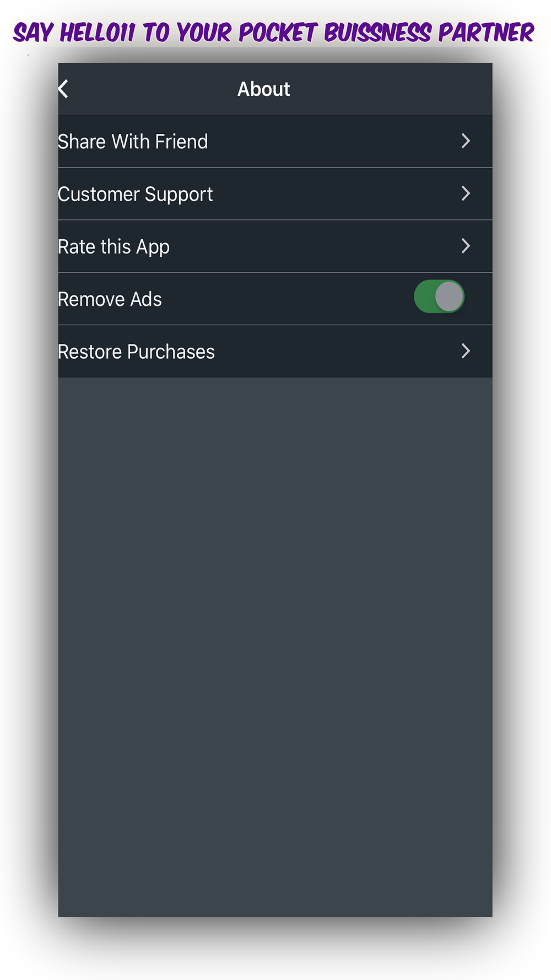The width and height of the screenshot is (551, 980).
Task: Click the About page title
Action: [x=263, y=89]
